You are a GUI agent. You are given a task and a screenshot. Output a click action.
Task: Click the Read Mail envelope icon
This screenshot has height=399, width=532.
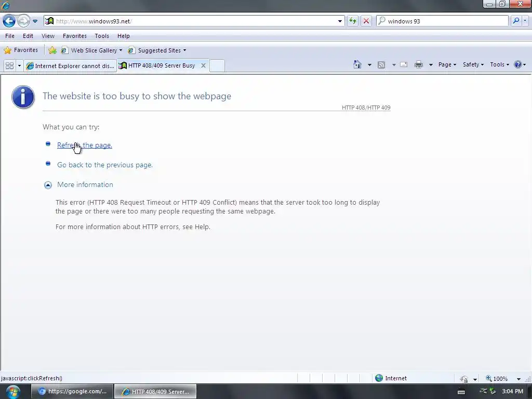tap(404, 64)
